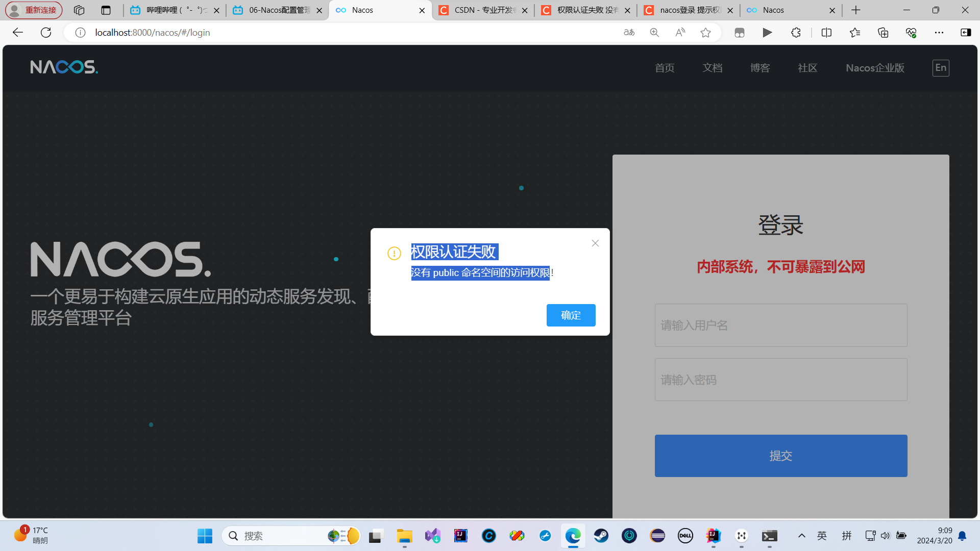Open 博客 in the Nacos header
Image resolution: width=980 pixels, height=551 pixels.
pyautogui.click(x=760, y=68)
